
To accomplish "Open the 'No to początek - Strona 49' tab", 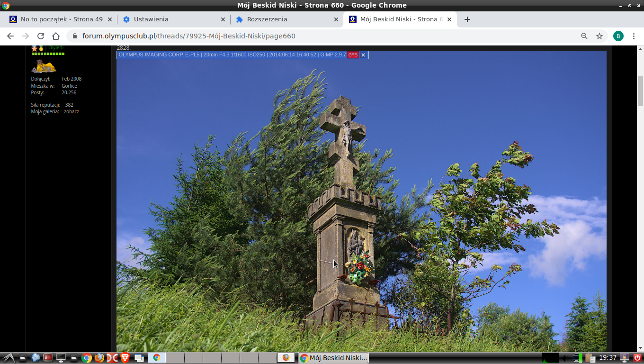I will click(x=61, y=19).
